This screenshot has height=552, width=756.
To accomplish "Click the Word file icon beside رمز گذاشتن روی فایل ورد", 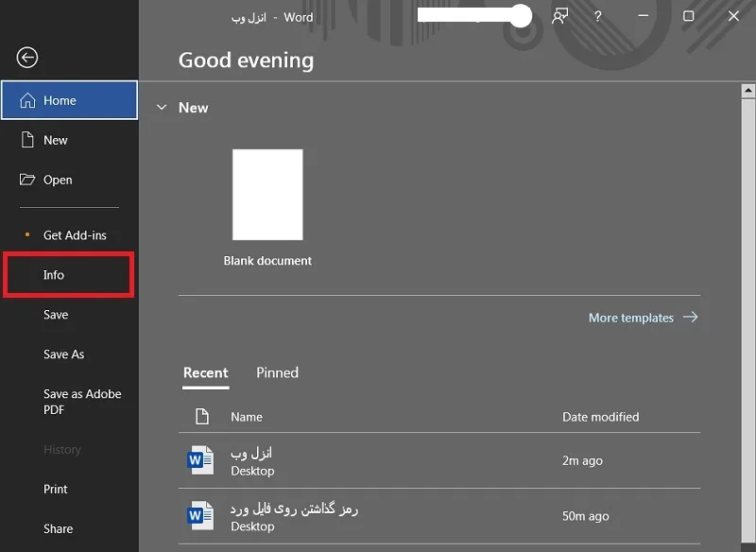I will [200, 515].
